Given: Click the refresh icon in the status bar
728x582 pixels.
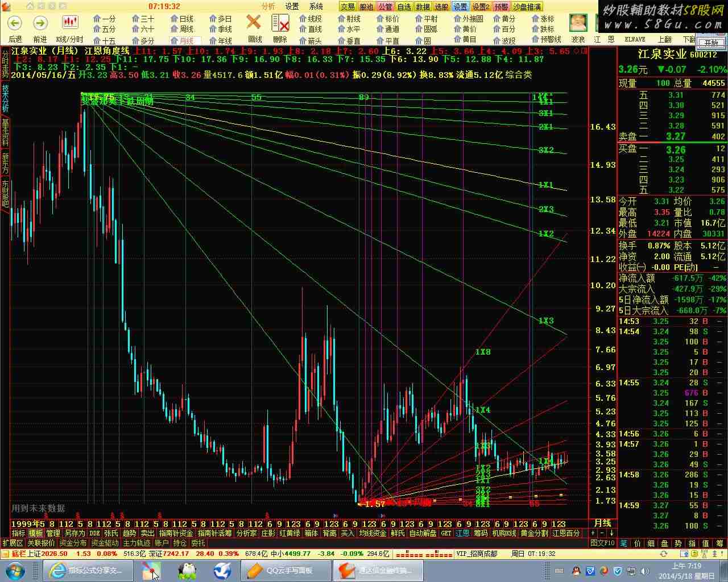Looking at the screenshot, I should pos(663,554).
